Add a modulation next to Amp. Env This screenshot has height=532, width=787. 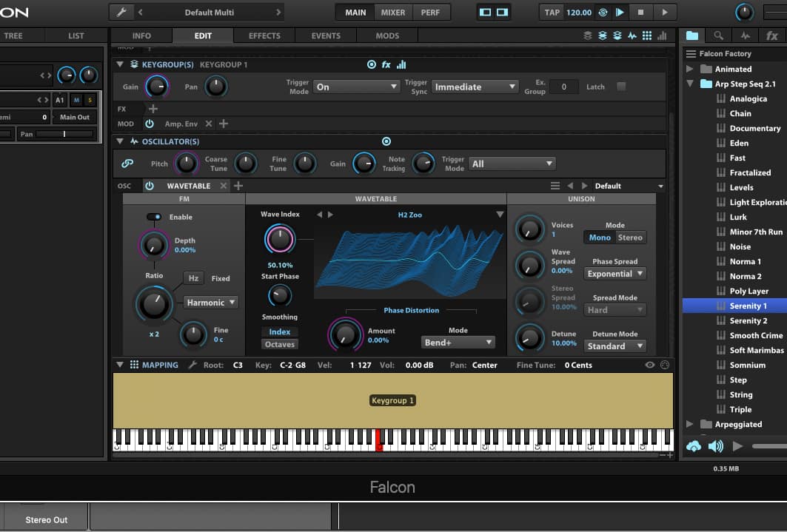224,124
